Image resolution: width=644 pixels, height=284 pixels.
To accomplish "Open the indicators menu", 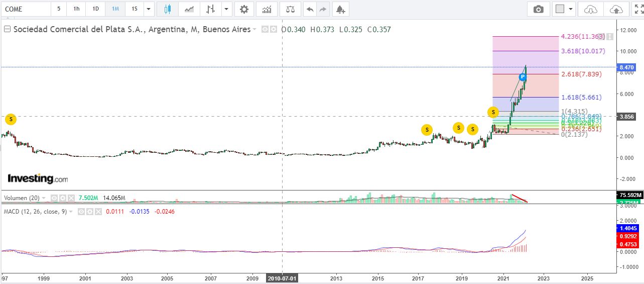I will click(267, 9).
